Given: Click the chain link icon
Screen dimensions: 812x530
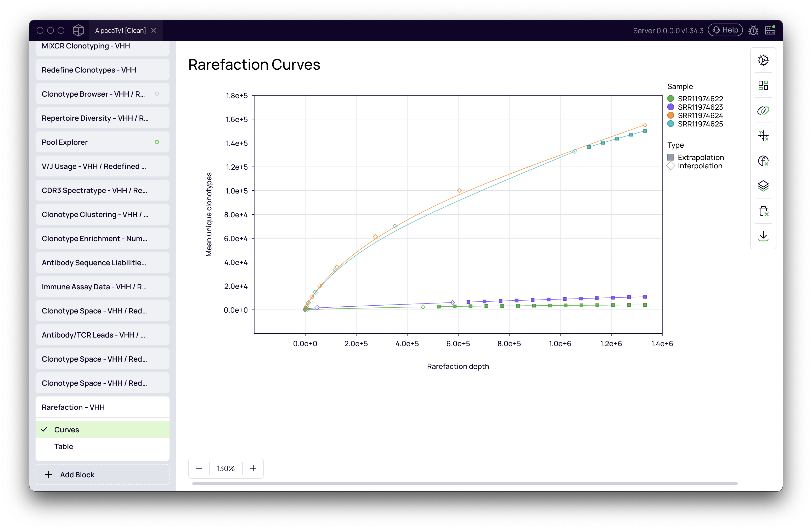Looking at the screenshot, I should (763, 111).
